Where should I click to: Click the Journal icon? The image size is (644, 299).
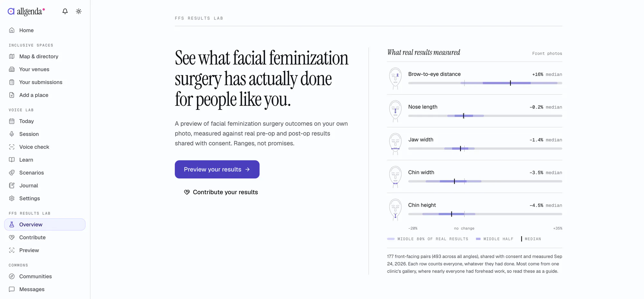pos(12,186)
